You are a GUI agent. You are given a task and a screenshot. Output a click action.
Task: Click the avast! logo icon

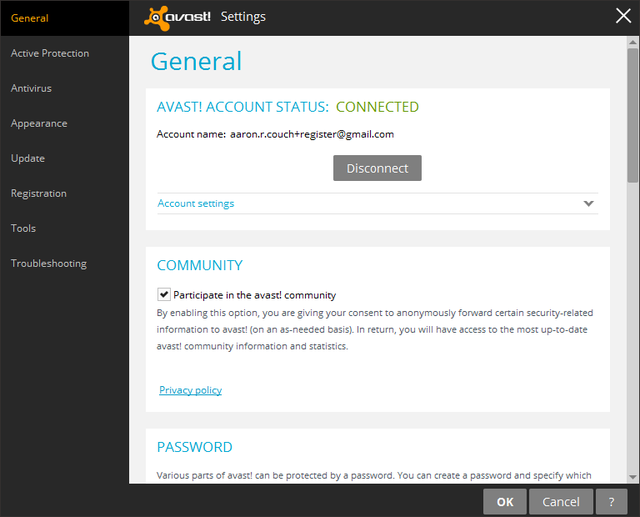[177, 18]
